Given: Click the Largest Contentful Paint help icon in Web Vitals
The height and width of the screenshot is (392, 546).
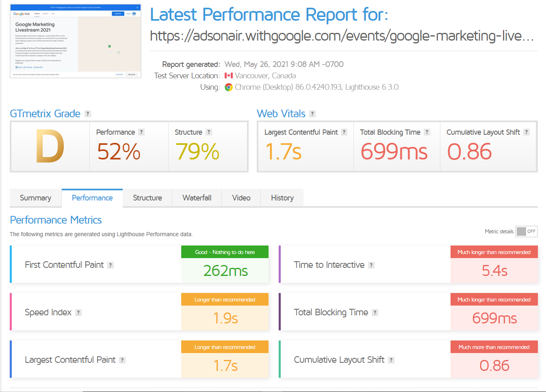Looking at the screenshot, I should [x=344, y=132].
